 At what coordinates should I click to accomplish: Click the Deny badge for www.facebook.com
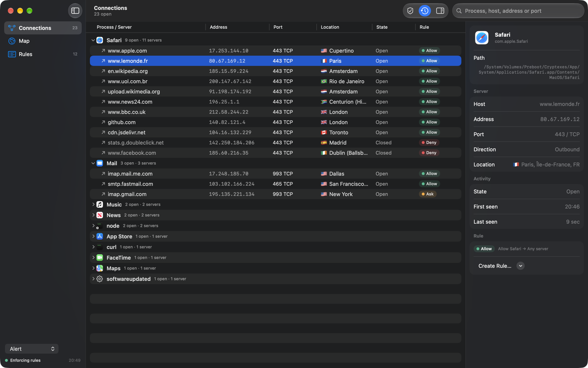pos(429,153)
